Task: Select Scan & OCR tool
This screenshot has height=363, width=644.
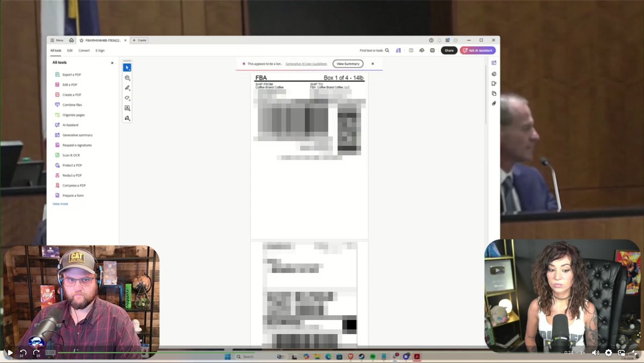Action: [x=67, y=155]
